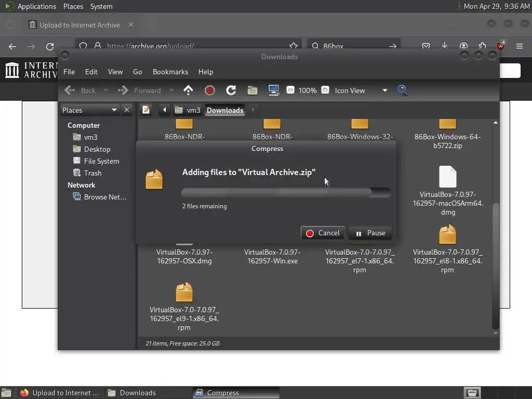Select vm3 in the path bar
The image size is (532, 399).
pos(188,110)
